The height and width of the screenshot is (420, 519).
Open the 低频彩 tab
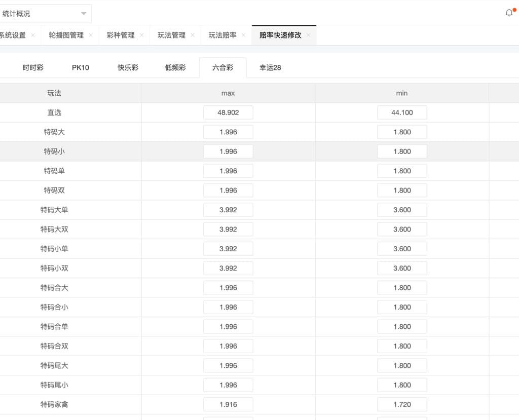[x=175, y=67]
